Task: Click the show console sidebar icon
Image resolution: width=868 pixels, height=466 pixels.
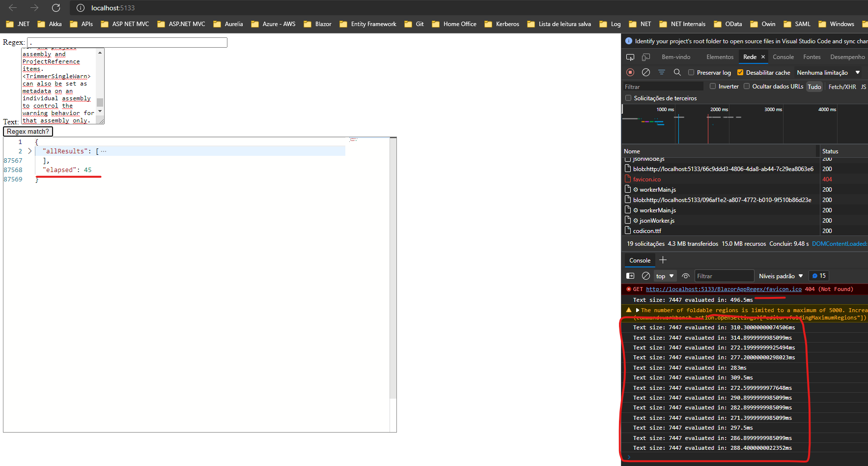Action: tap(630, 276)
